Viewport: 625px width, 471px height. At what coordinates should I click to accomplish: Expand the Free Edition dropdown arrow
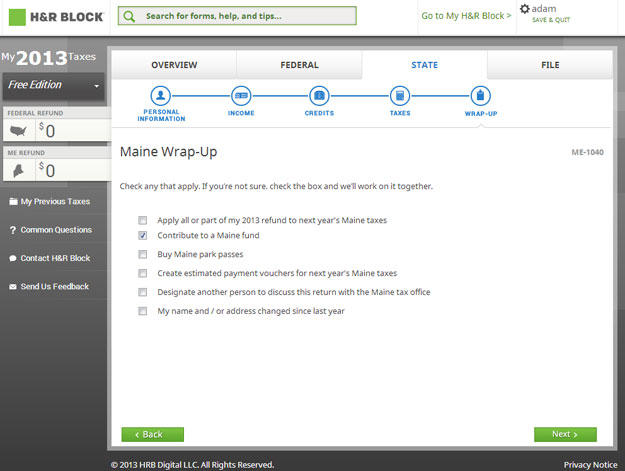pyautogui.click(x=96, y=86)
